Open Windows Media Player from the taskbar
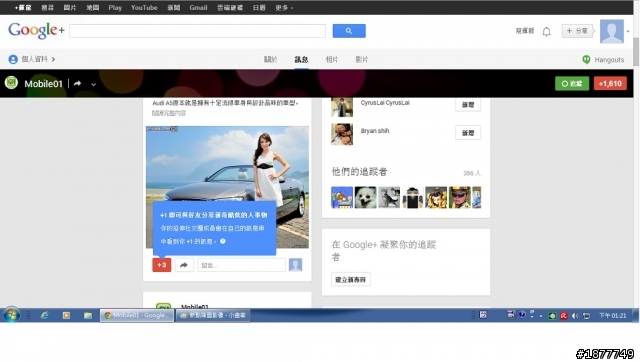This screenshot has width=640, height=362. pyautogui.click(x=66, y=315)
